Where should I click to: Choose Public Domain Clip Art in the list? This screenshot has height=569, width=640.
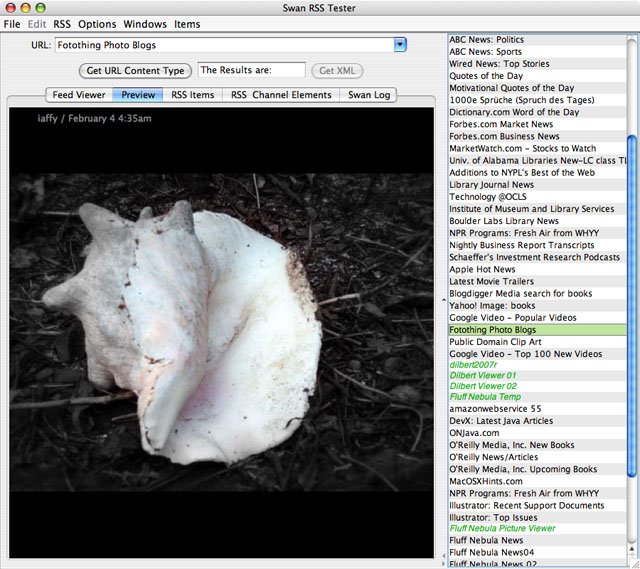coord(496,342)
